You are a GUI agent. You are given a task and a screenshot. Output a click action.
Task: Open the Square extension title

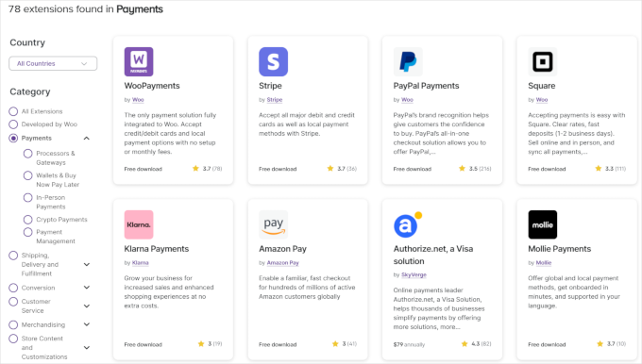542,86
